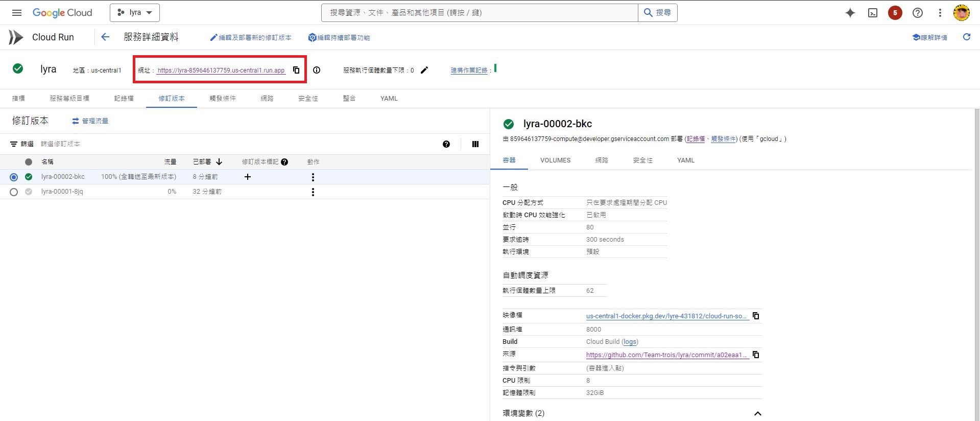Open the service-level 記錄檔 tab
Viewport: 980px width, 421px height.
coord(124,99)
